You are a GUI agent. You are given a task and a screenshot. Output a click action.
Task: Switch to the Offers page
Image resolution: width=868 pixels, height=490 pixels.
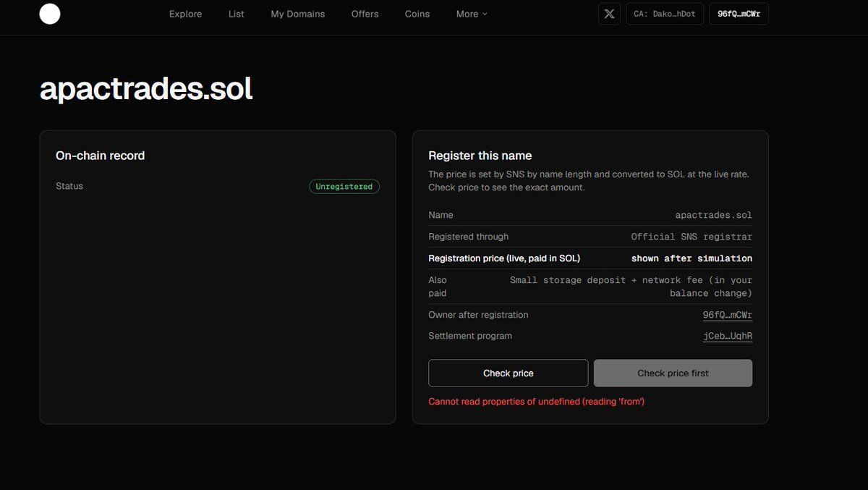click(365, 14)
